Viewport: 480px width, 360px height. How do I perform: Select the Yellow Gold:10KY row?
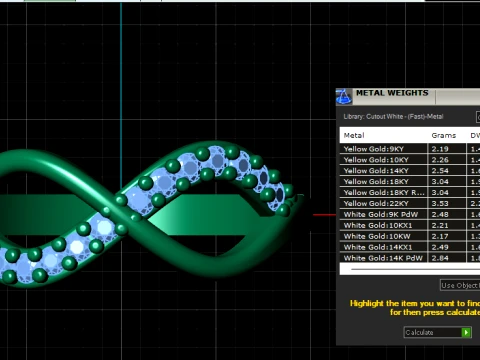[410, 160]
